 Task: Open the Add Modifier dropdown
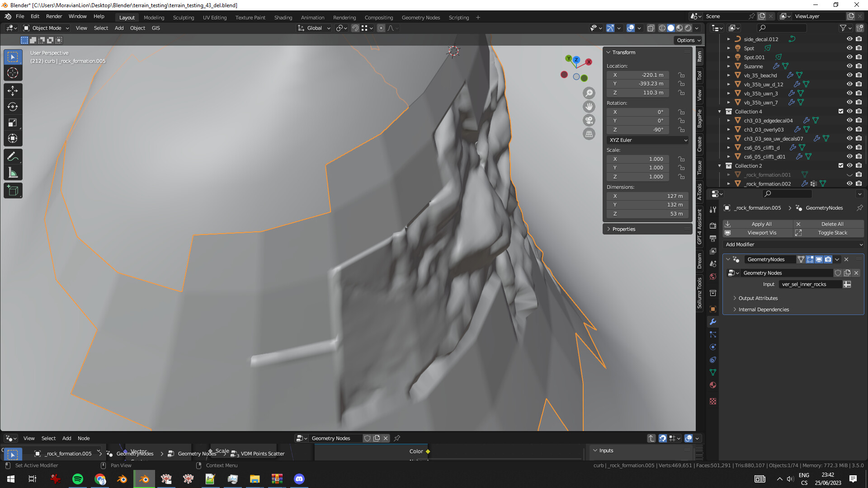click(793, 244)
